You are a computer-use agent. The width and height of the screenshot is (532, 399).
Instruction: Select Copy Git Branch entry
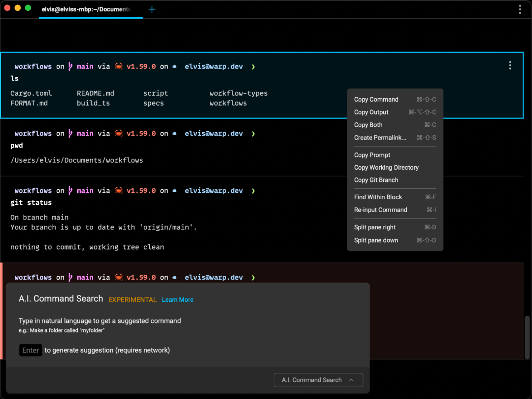tap(376, 180)
